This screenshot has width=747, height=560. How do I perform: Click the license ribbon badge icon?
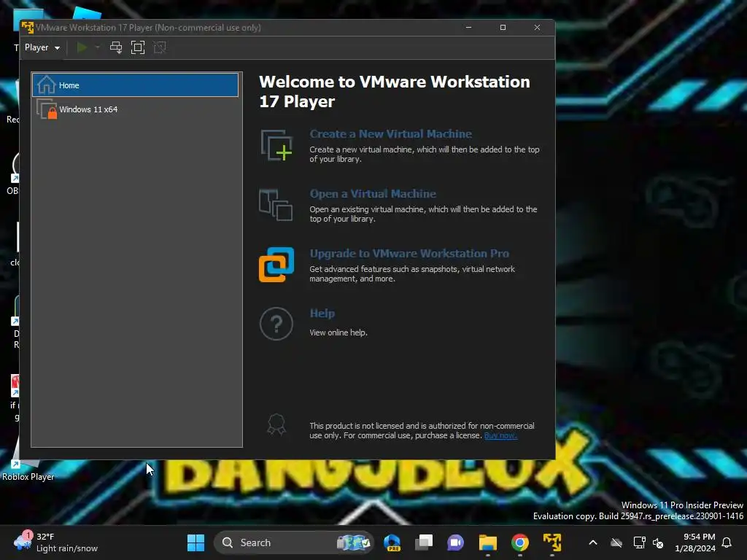[276, 424]
